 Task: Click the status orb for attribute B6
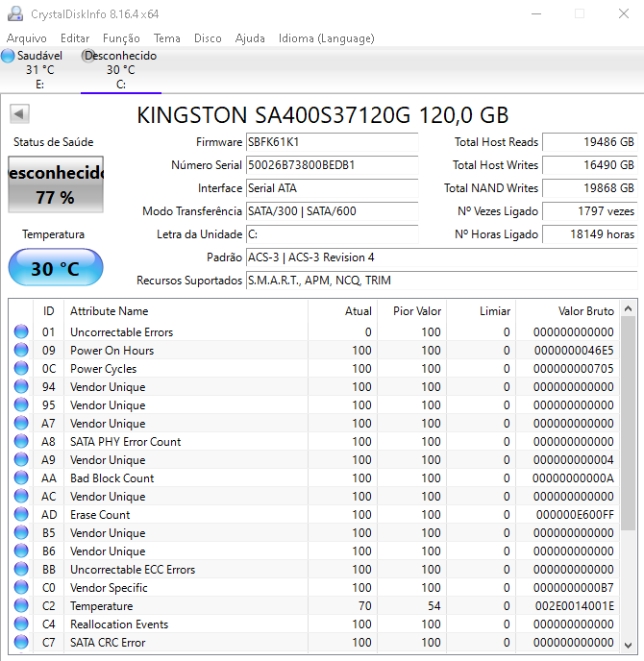pos(21,551)
